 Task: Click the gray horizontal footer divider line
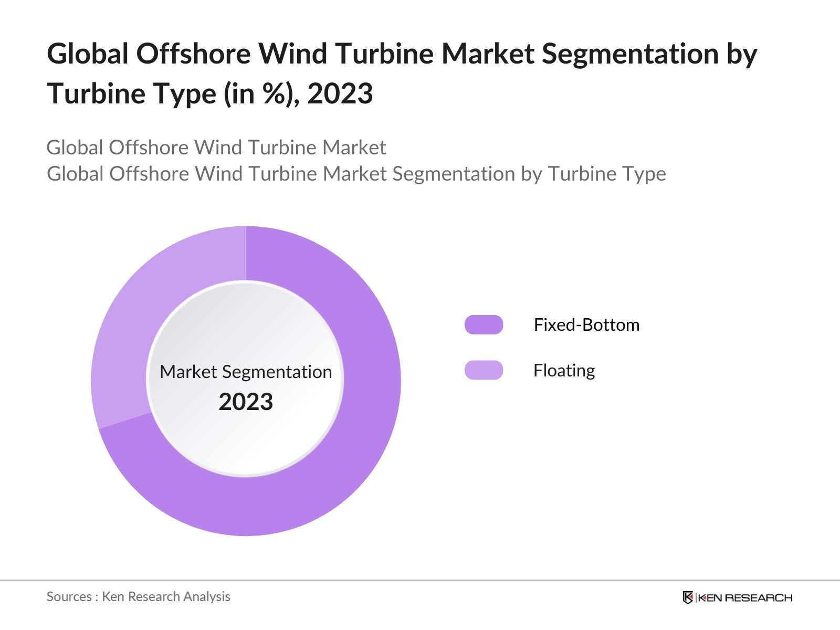[420, 580]
